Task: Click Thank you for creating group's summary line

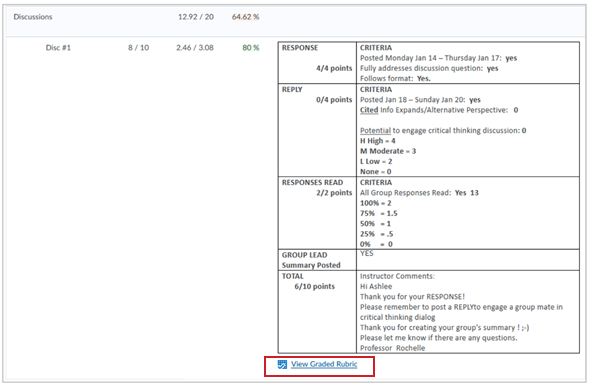Action: tap(444, 327)
